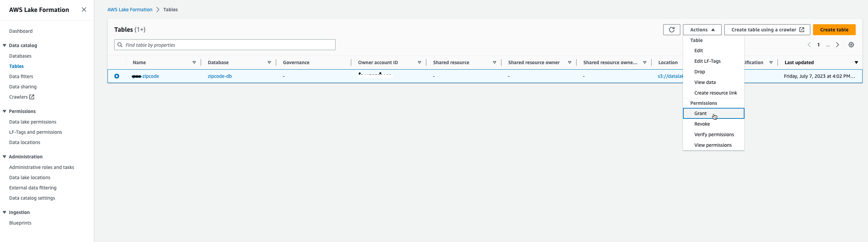Sort by Owner account ID arrow

[x=419, y=62]
